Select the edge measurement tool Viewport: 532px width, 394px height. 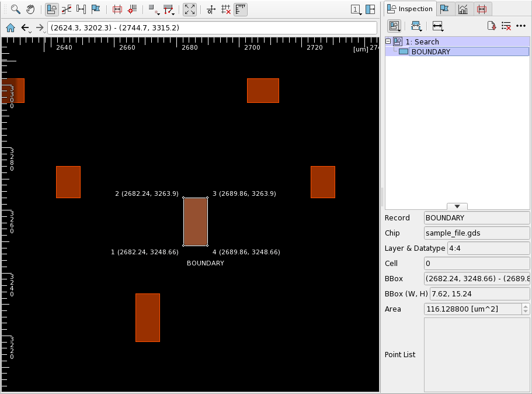(x=67, y=9)
